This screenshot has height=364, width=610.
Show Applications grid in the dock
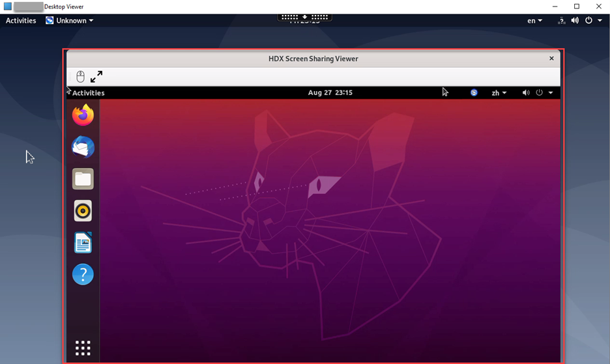pos(83,348)
